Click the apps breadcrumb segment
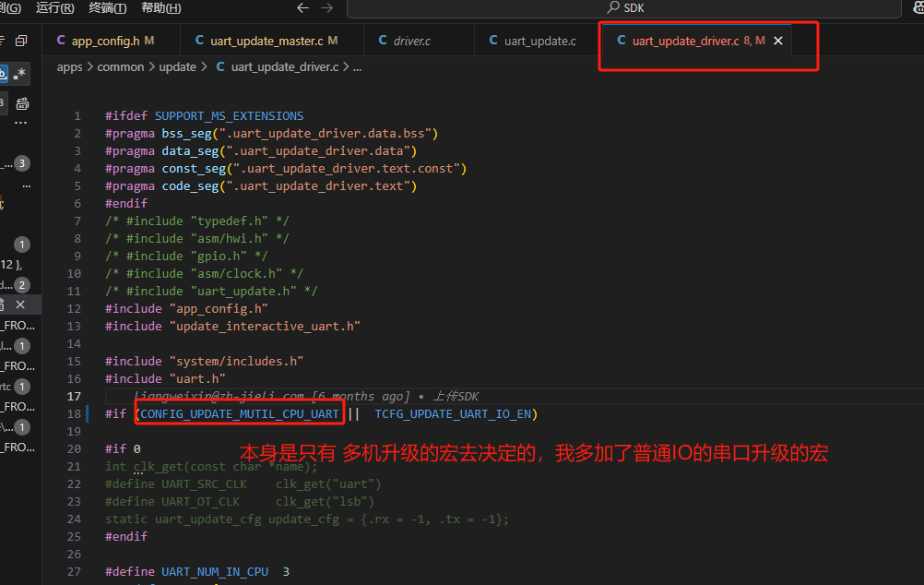The height and width of the screenshot is (585, 924). coord(69,66)
